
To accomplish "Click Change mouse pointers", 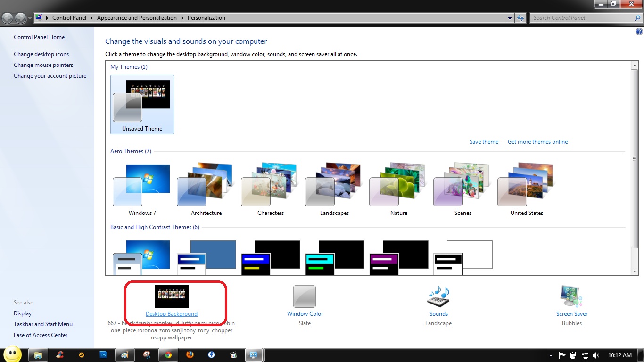I will [43, 65].
